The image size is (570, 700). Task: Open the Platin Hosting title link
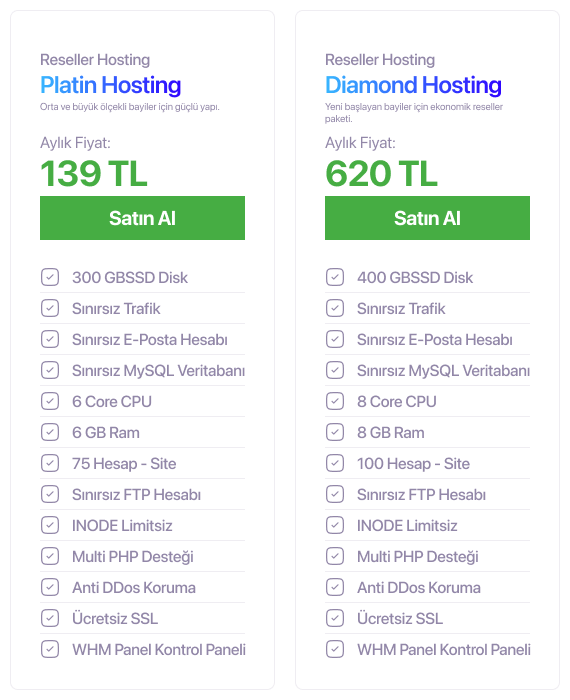click(111, 85)
